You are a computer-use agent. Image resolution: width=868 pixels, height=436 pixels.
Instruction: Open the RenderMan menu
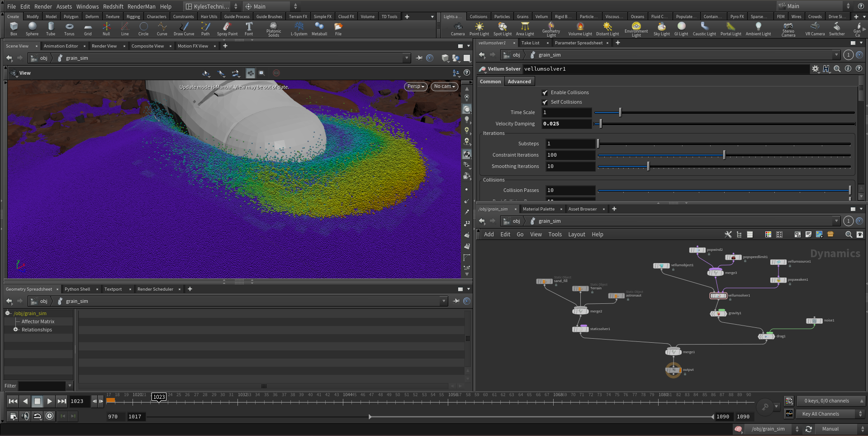141,6
